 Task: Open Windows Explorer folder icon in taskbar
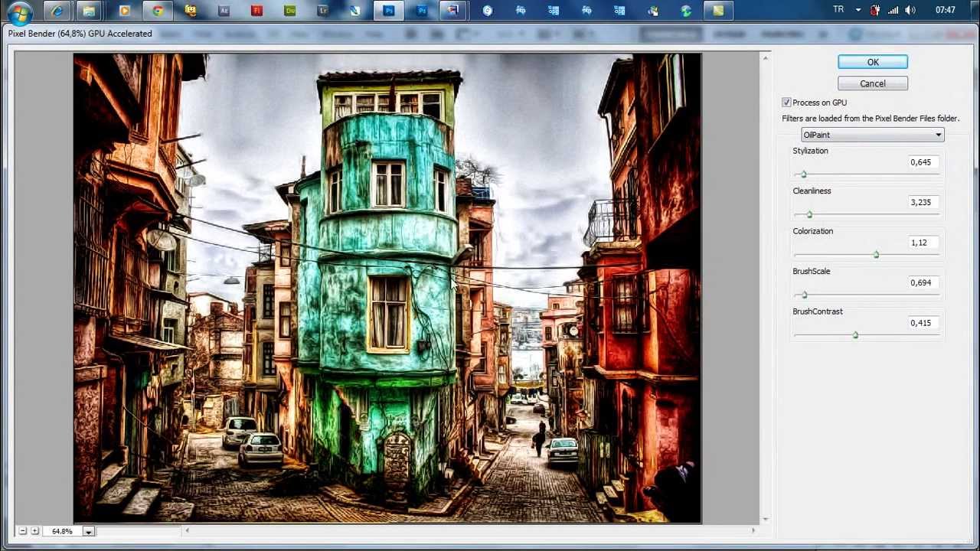click(x=90, y=11)
